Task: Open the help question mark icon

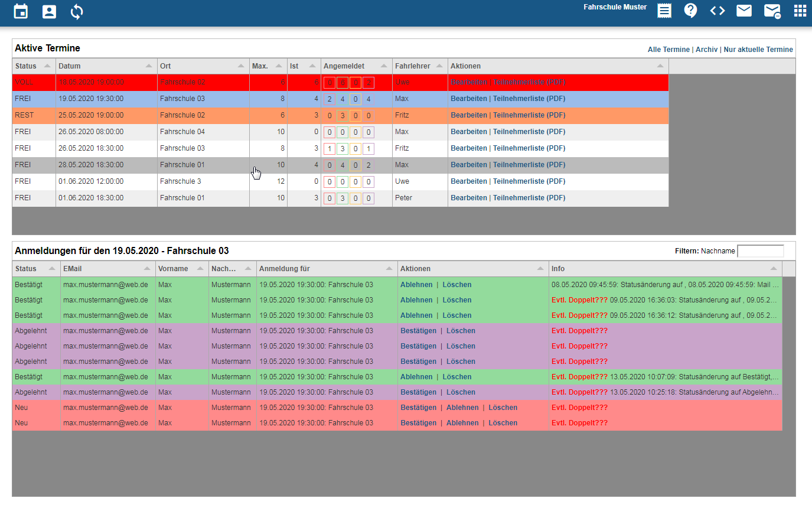Action: point(690,11)
